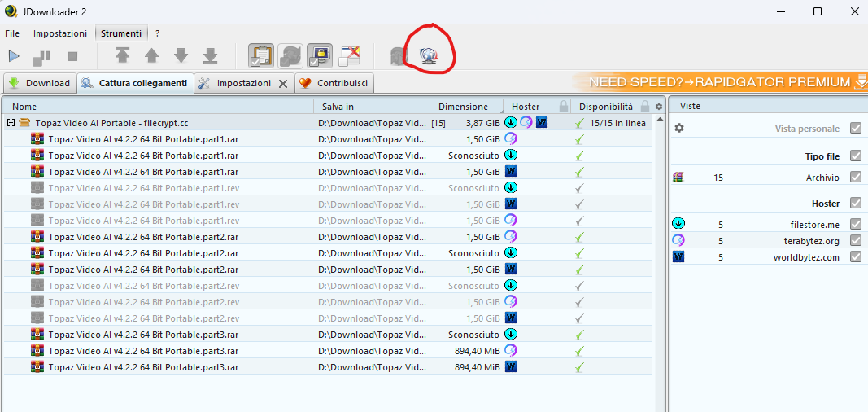Toggle the Hoster section checkbox

point(856,203)
